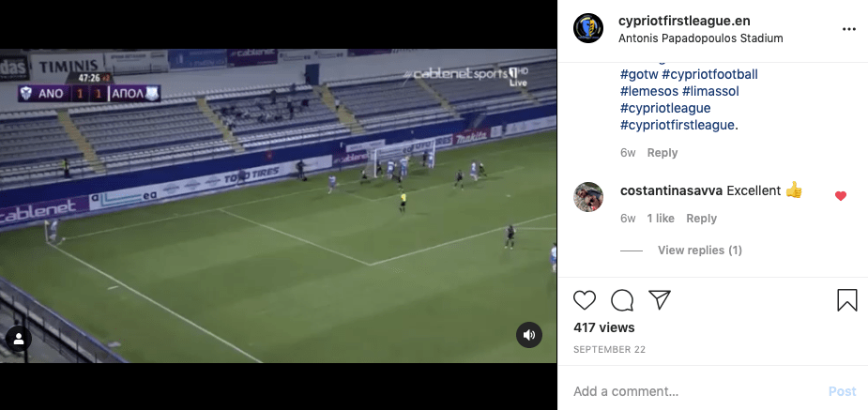Screen dimensions: 868x410
Task: Like the post with heart icon
Action: tap(584, 300)
